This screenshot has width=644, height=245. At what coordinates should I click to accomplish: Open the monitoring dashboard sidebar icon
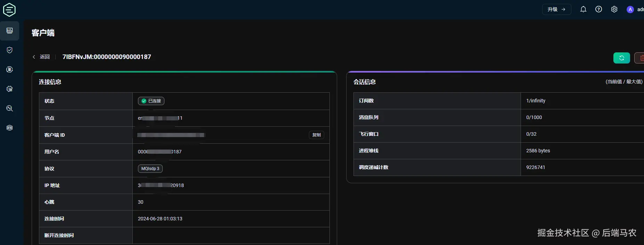click(10, 31)
